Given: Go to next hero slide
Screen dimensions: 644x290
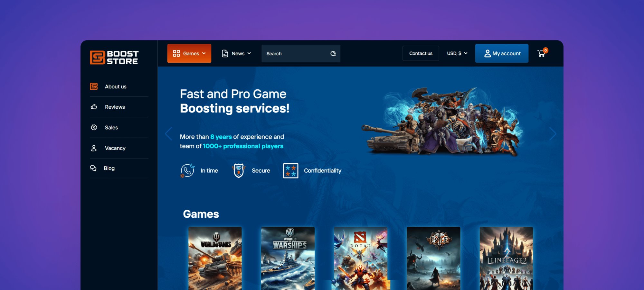Looking at the screenshot, I should [553, 134].
